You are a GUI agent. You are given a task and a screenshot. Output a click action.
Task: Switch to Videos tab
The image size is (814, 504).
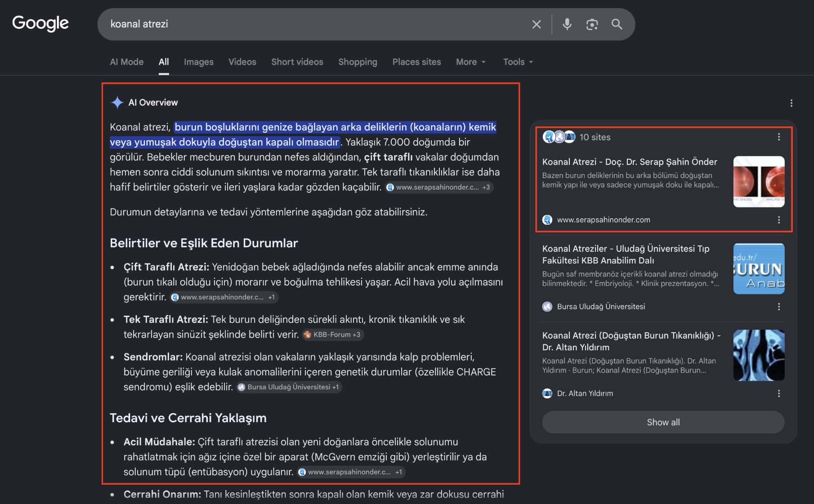point(242,62)
